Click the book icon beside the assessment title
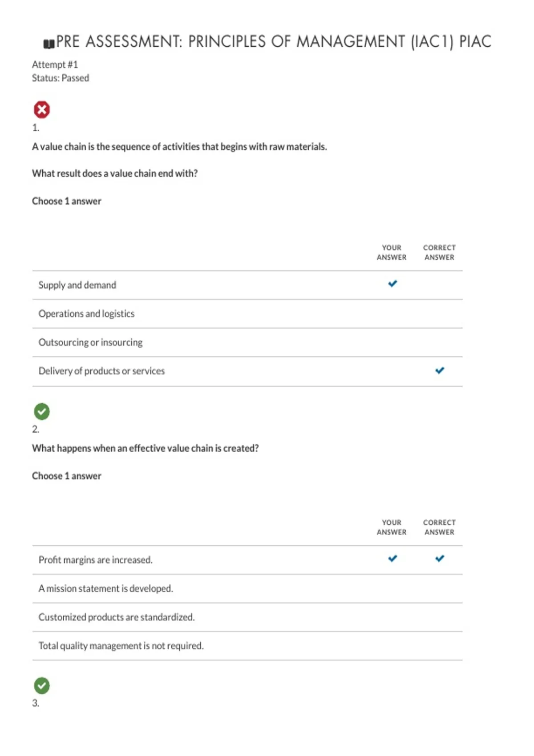The height and width of the screenshot is (756, 534). [49, 44]
